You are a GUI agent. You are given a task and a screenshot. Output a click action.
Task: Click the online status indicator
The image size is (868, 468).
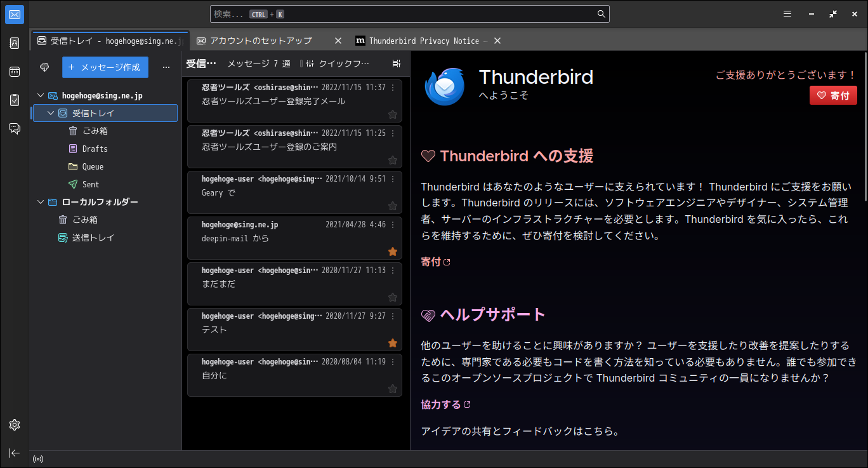pos(38,459)
